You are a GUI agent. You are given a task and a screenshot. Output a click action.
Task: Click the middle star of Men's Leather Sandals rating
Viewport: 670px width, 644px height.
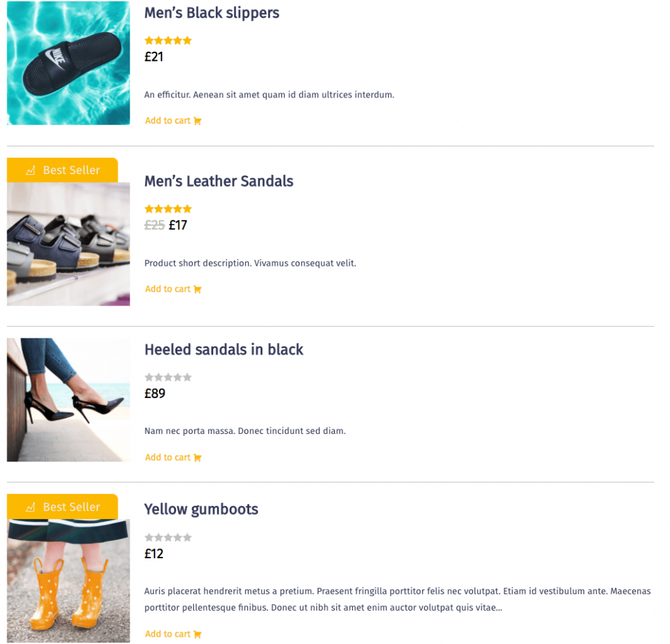167,209
